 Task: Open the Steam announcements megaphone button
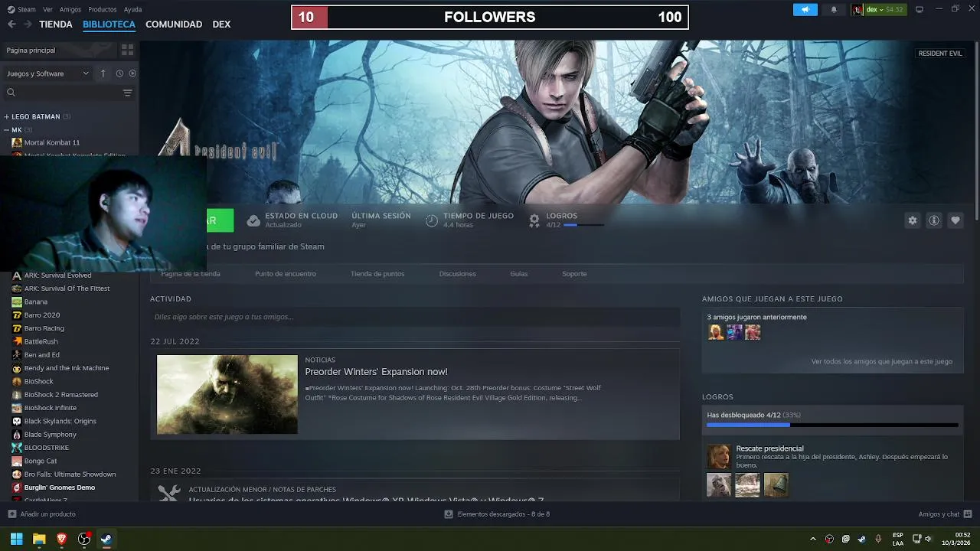tap(805, 9)
